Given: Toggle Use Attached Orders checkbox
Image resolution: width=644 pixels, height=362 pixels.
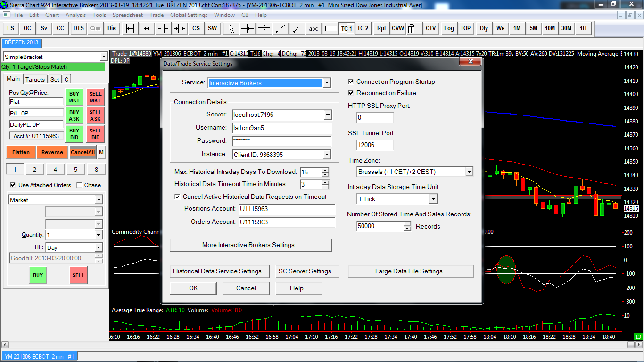Looking at the screenshot, I should (x=13, y=185).
